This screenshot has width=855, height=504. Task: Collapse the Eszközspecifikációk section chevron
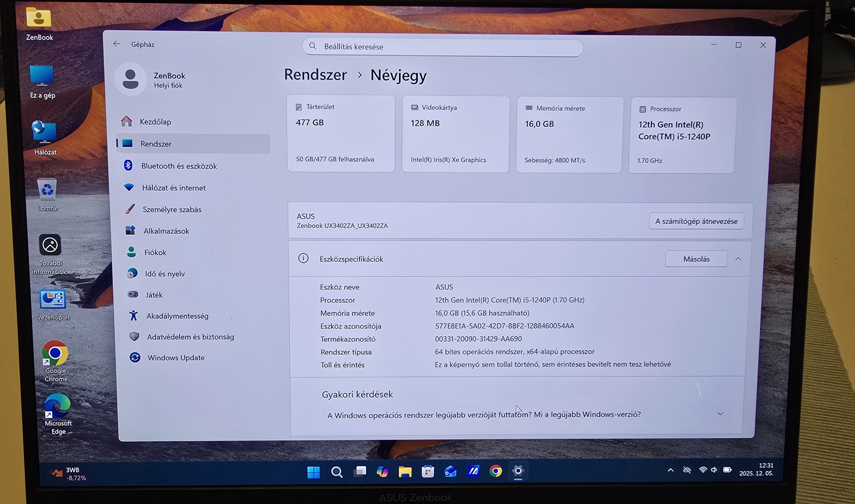point(738,259)
